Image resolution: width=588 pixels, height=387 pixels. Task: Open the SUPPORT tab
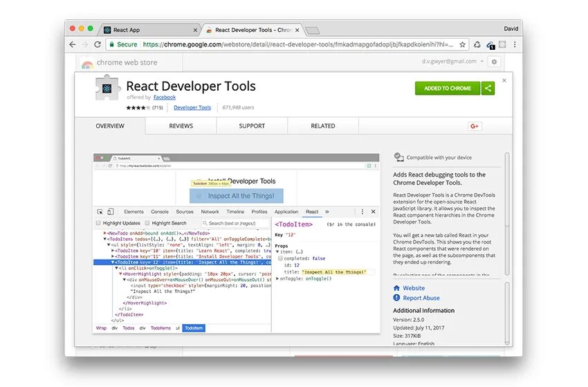coord(252,126)
